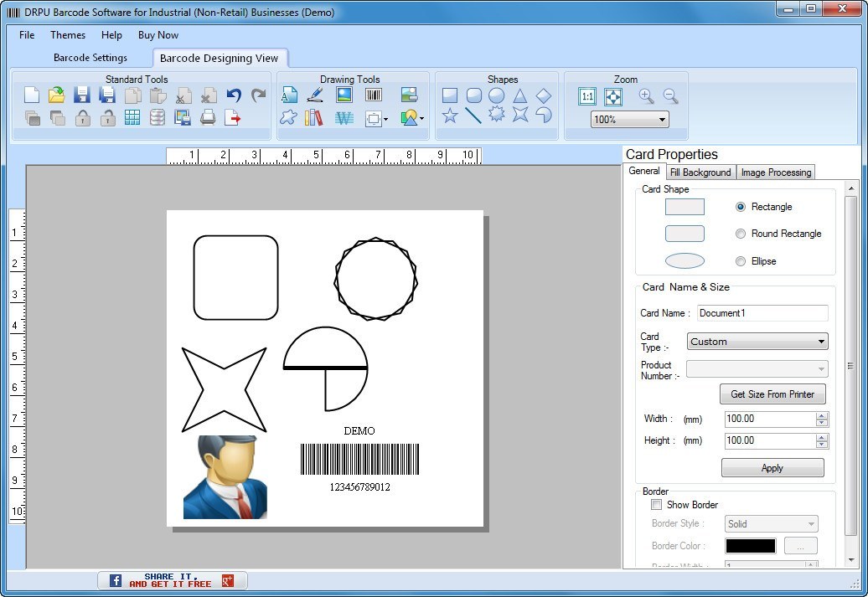Click the 1:1 zoom icon

pyautogui.click(x=587, y=96)
